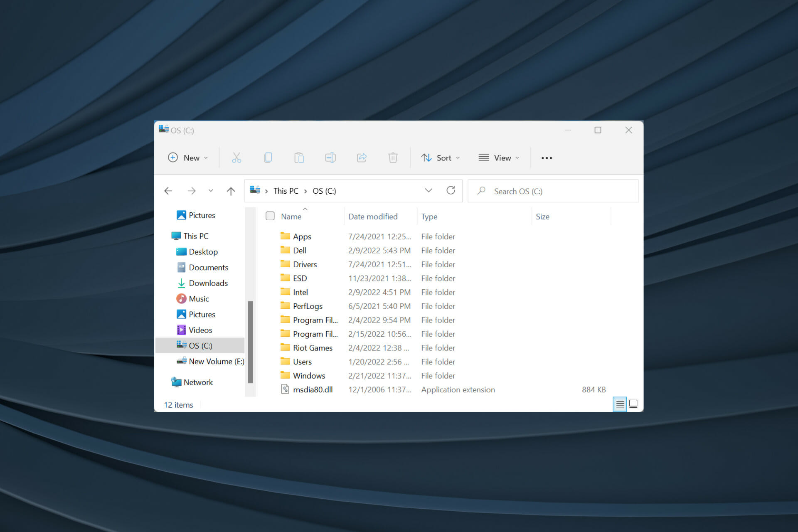This screenshot has width=798, height=532.
Task: Expand the address bar history dropdown
Action: click(429, 190)
